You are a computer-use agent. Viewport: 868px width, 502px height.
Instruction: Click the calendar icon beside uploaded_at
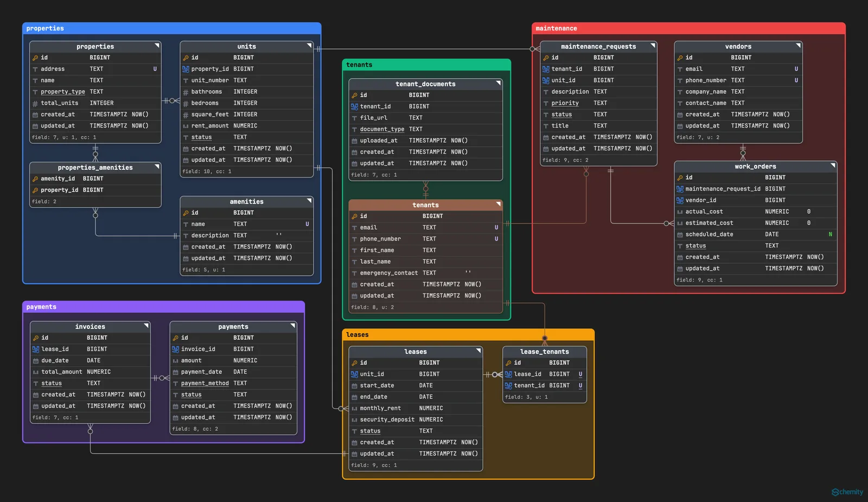[x=354, y=141]
